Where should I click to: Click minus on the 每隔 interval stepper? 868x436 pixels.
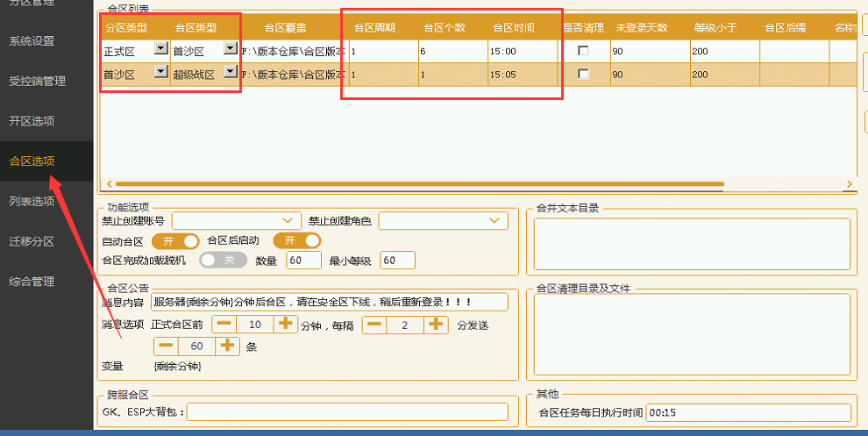tap(374, 324)
